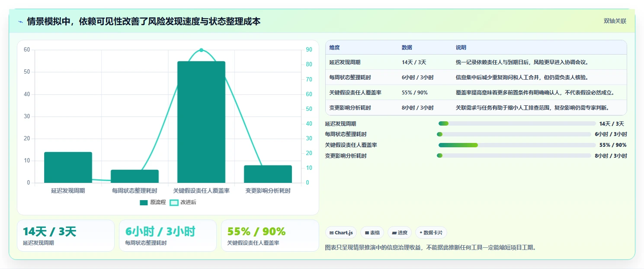Click the 延迟发现周期 bar in the chart
Image resolution: width=644 pixels, height=269 pixels.
tap(68, 167)
